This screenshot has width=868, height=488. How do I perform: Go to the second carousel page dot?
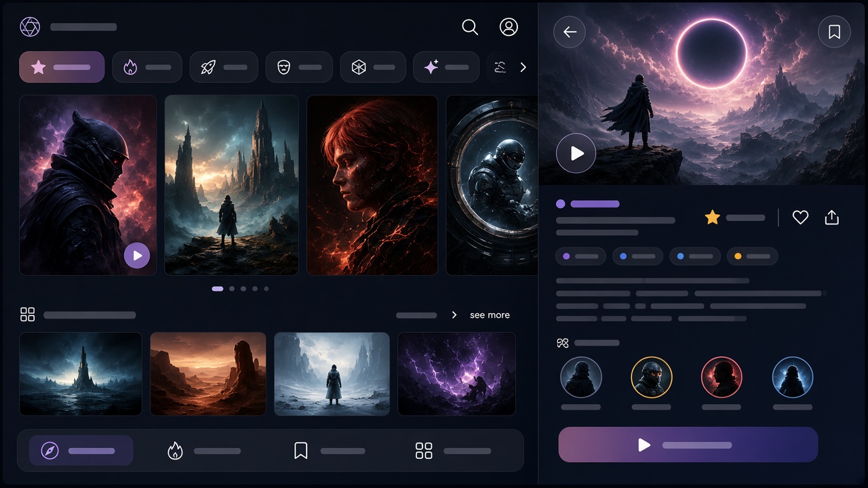(x=232, y=289)
